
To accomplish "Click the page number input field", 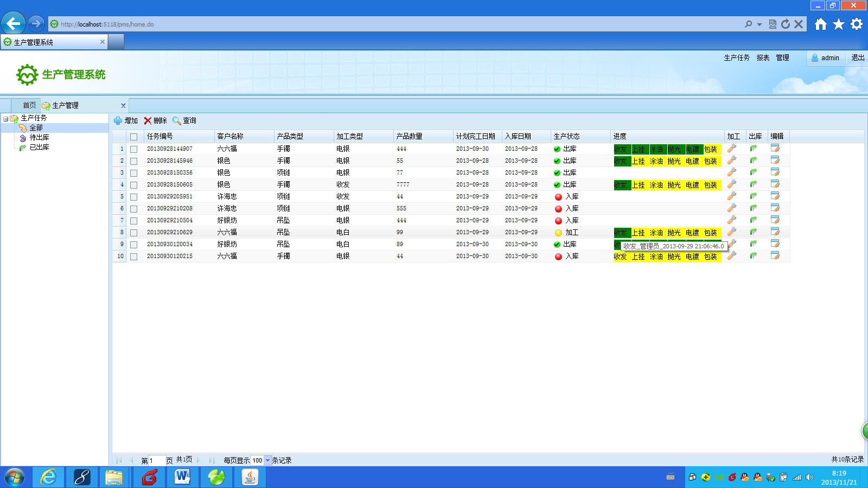I will (156, 460).
